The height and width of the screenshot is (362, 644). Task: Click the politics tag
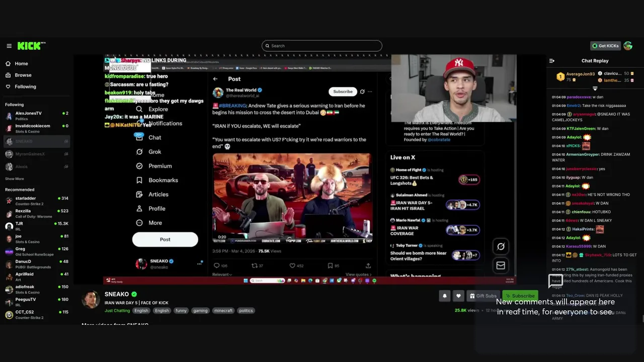pos(246,311)
